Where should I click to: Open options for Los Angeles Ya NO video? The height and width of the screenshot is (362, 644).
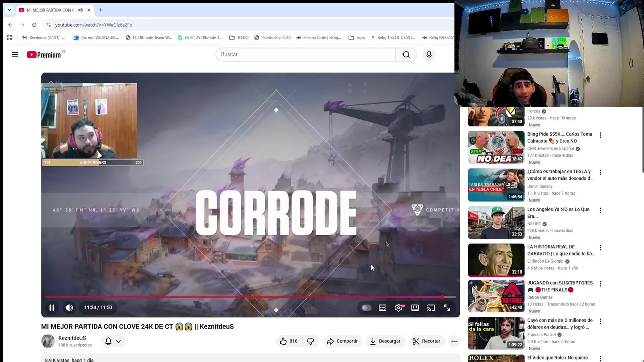point(600,210)
